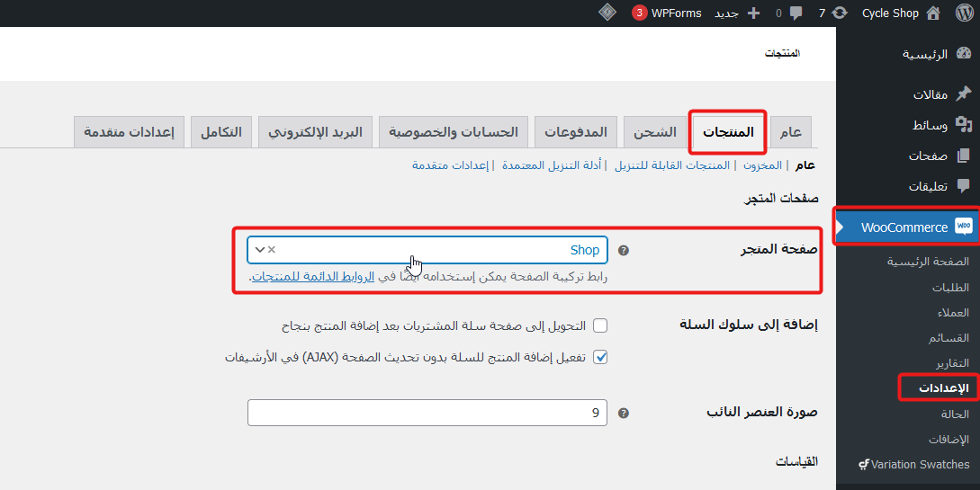
Task: Click the red WPForms notification badge
Action: [639, 13]
